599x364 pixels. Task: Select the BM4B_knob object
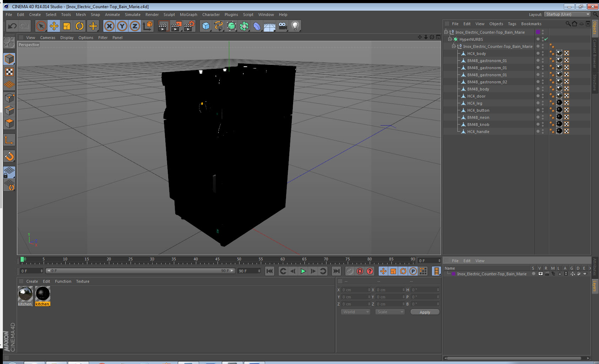[x=478, y=125]
